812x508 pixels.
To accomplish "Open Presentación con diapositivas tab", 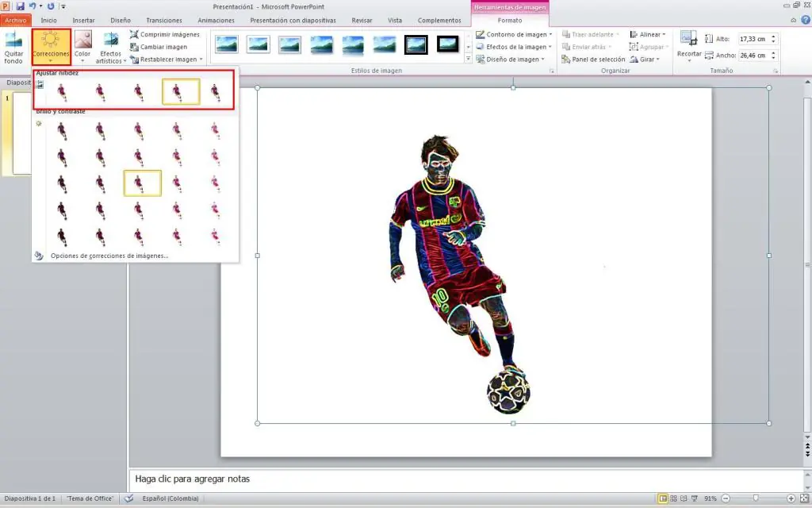I will (293, 20).
